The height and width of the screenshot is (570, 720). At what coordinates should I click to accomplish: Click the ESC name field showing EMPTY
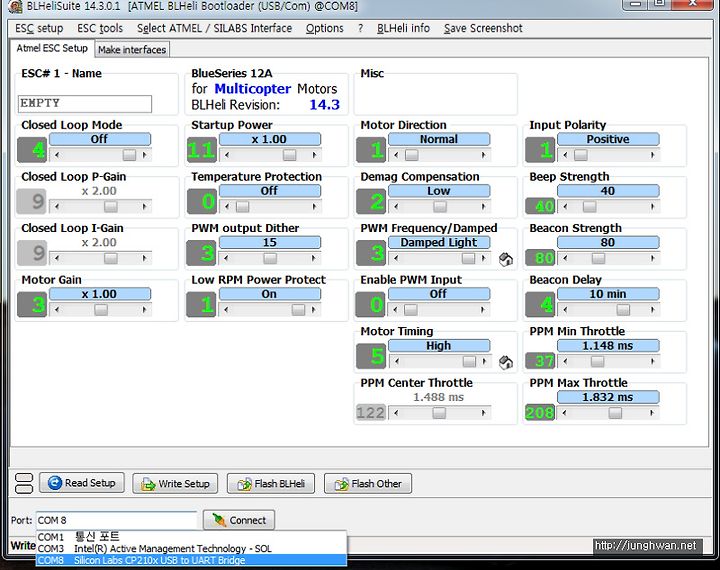click(85, 104)
